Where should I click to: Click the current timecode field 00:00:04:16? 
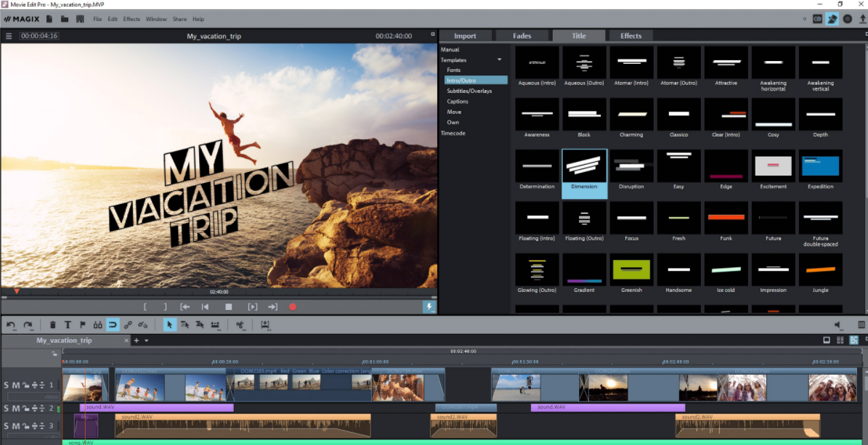(x=38, y=36)
